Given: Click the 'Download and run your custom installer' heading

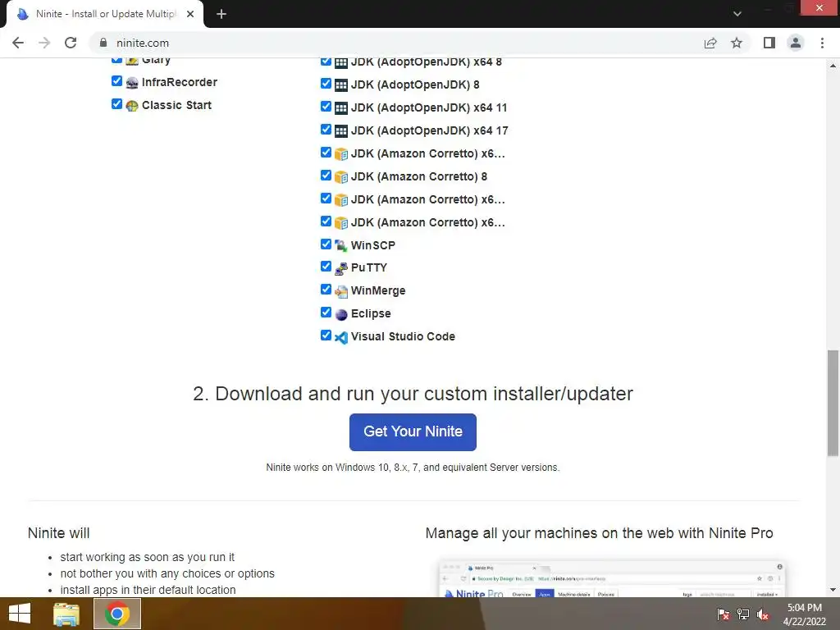Looking at the screenshot, I should coord(413,394).
